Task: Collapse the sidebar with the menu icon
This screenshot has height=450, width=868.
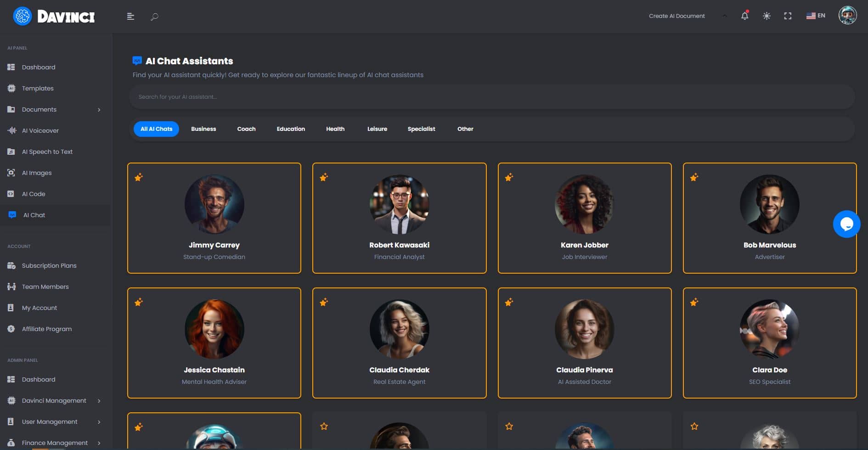Action: (130, 17)
